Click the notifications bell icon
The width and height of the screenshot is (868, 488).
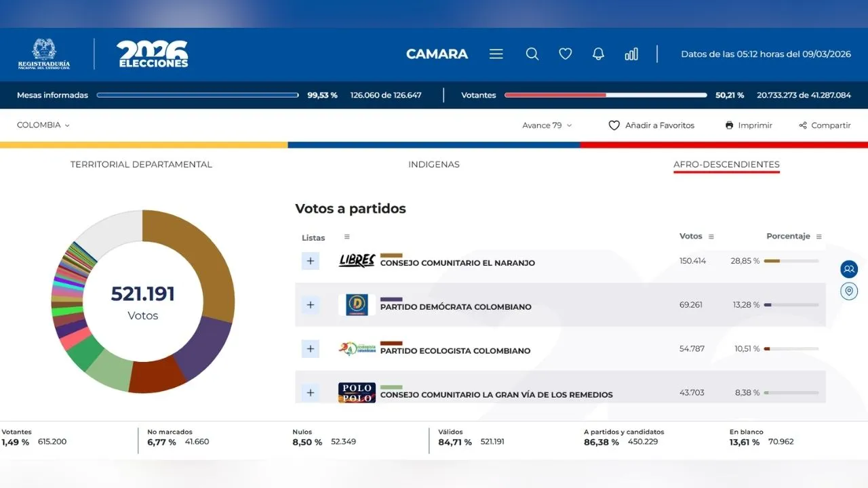598,54
